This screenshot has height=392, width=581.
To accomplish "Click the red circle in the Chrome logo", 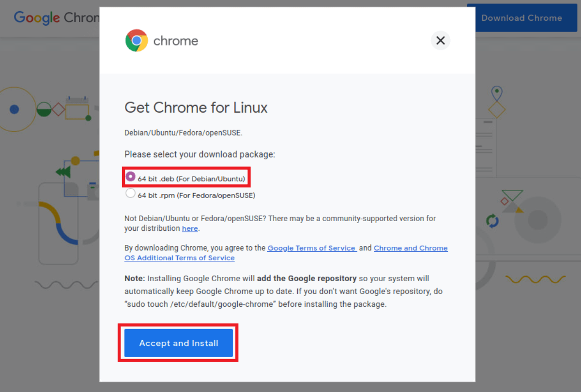I will tap(136, 32).
